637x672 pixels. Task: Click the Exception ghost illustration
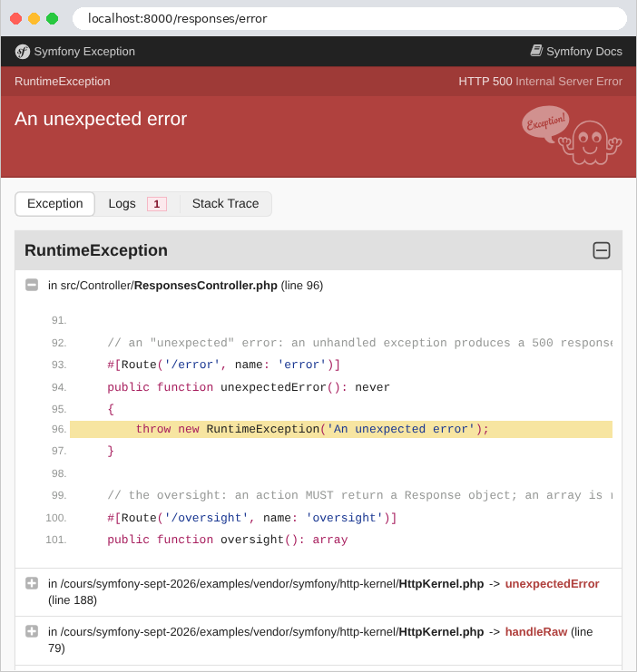pos(572,135)
